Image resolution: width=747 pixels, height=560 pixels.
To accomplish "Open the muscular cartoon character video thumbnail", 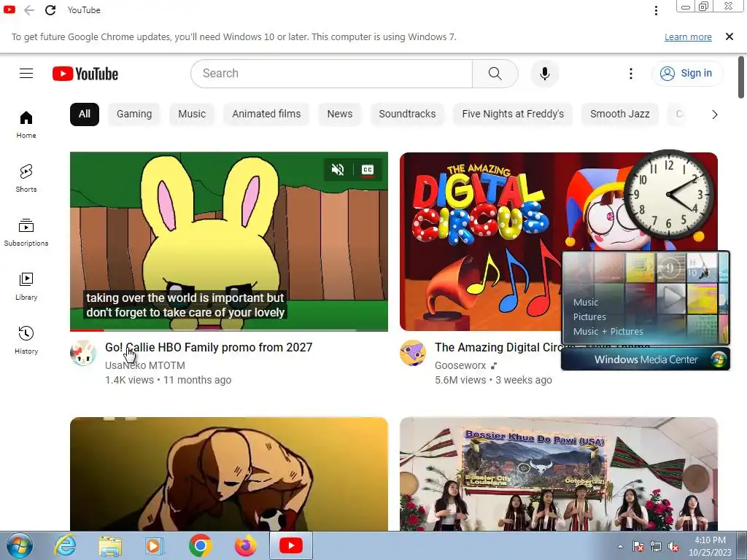I will [x=228, y=474].
